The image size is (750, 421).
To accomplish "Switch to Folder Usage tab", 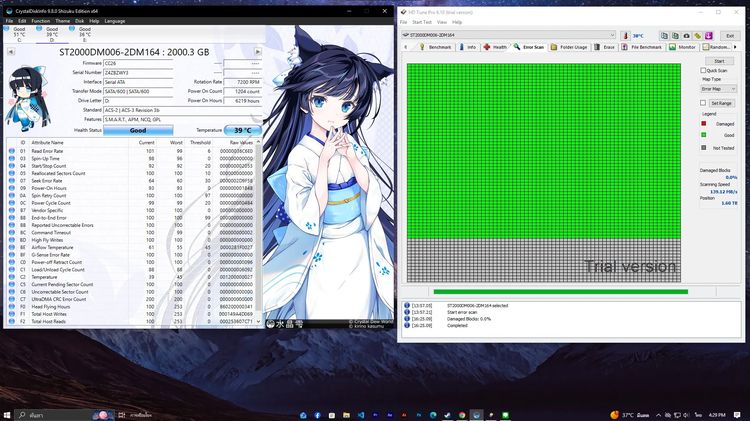I will pos(569,47).
